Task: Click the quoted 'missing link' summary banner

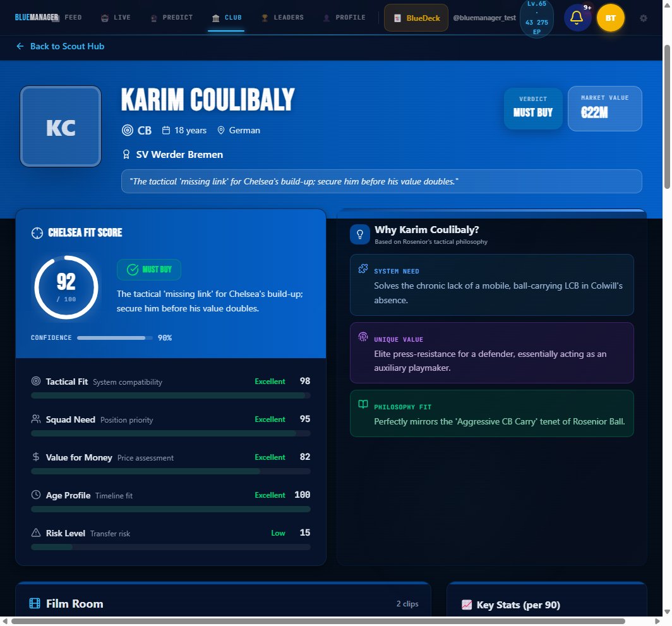Action: pos(381,181)
